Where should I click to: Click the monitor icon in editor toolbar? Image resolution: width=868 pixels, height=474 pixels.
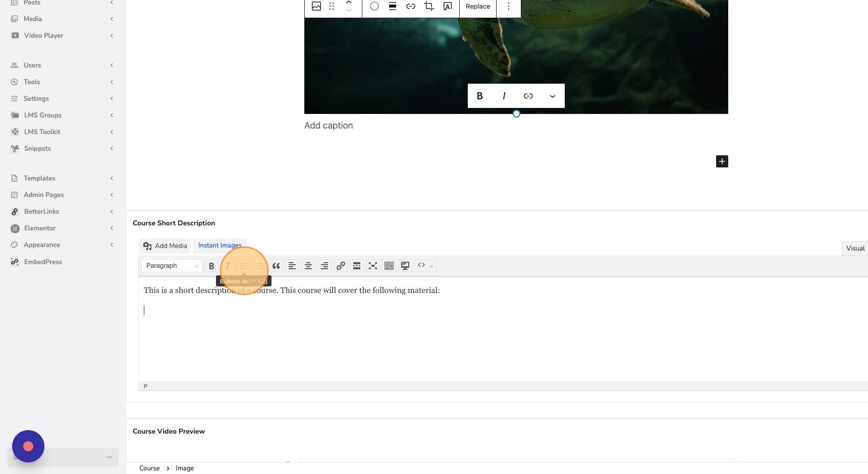[x=405, y=266]
